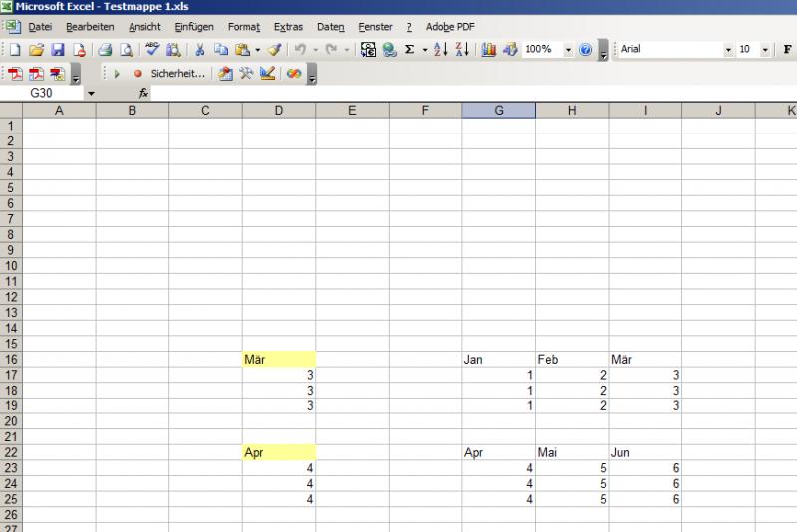This screenshot has height=532, width=797.
Task: Create a new blank workbook
Action: 15,49
